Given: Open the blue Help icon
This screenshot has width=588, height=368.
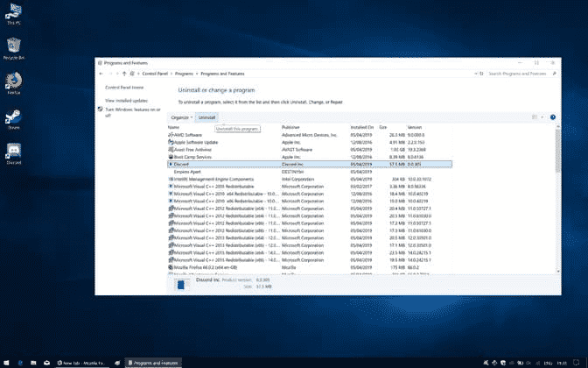Looking at the screenshot, I should pos(553,117).
